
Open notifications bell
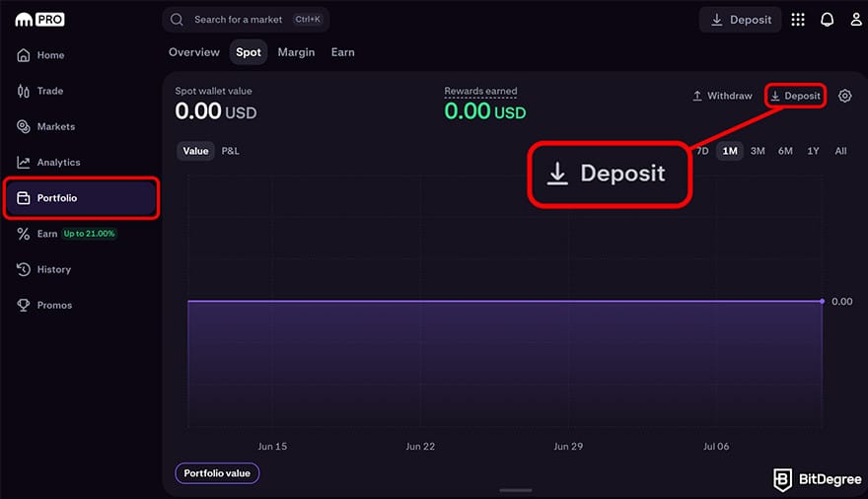coord(827,20)
